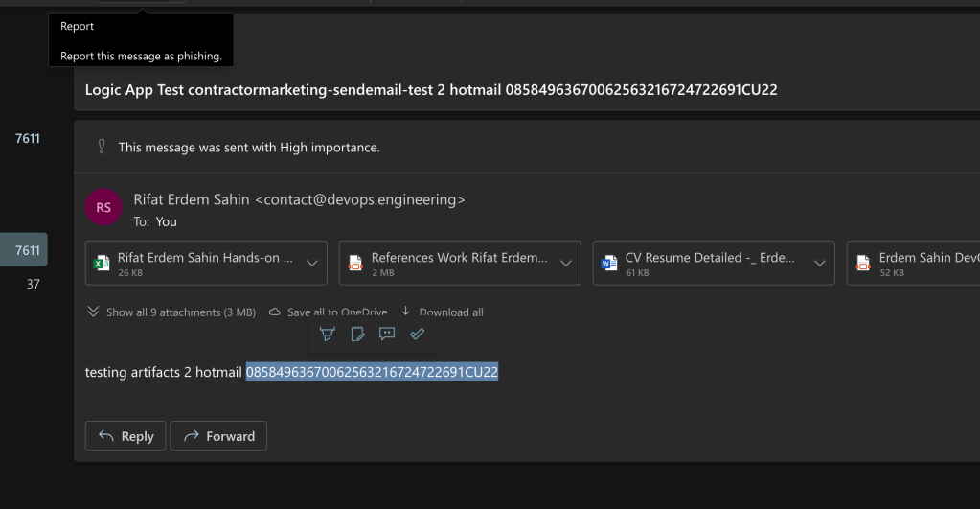The width and height of the screenshot is (980, 509).
Task: Click the checkmark icon in selection toolbar
Action: click(417, 334)
